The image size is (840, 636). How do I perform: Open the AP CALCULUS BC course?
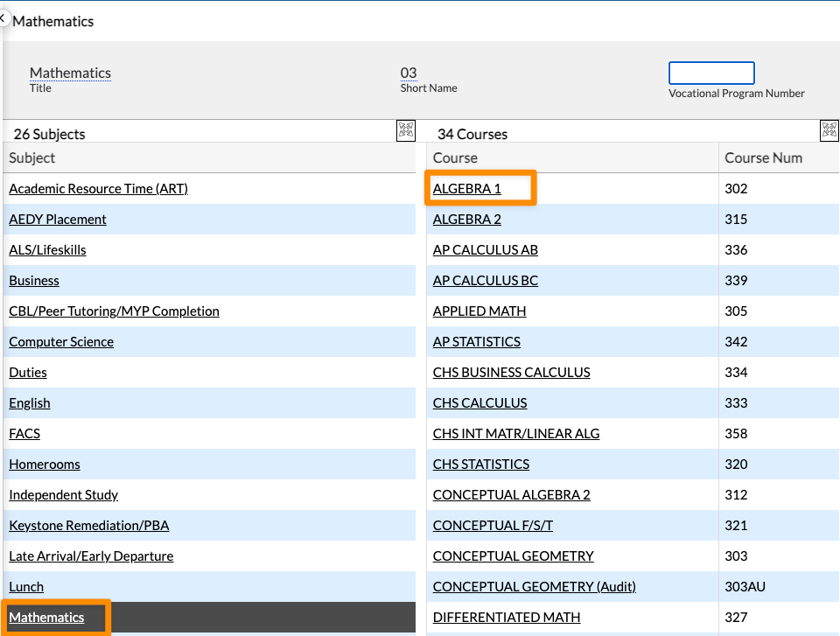click(x=485, y=281)
